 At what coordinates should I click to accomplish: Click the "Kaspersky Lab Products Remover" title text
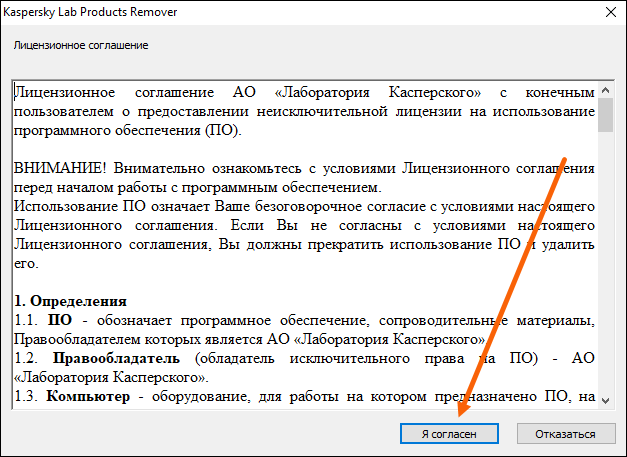[90, 12]
